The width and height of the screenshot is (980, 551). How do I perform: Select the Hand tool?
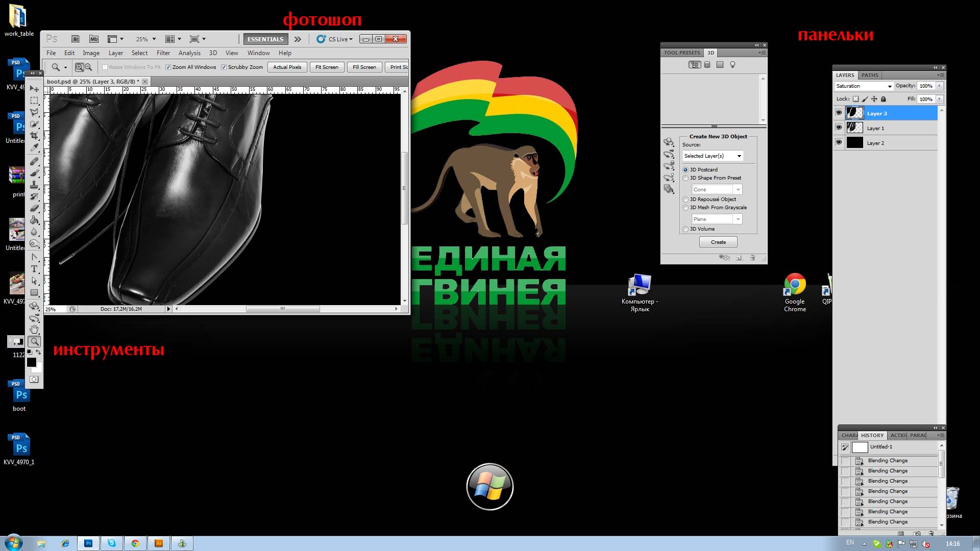coord(34,330)
